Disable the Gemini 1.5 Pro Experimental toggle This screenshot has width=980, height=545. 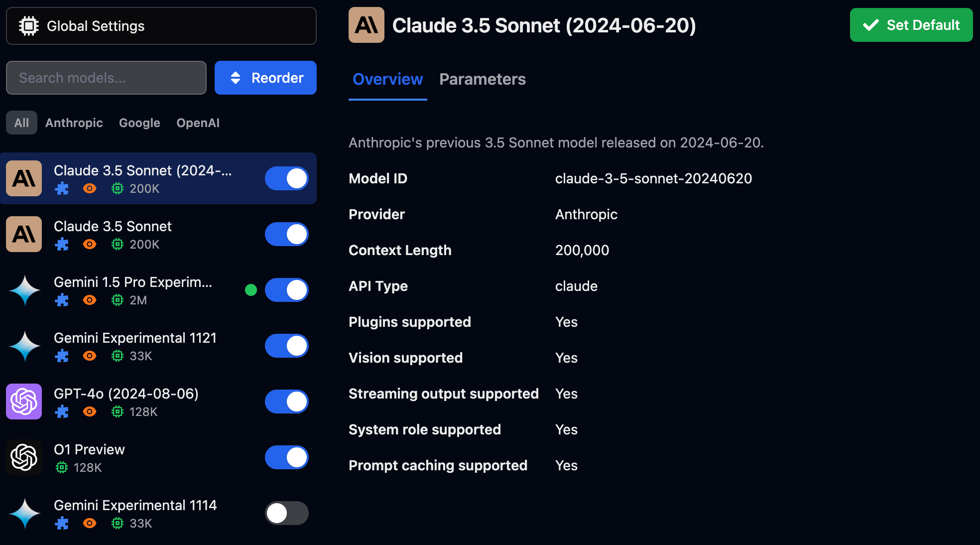[286, 290]
